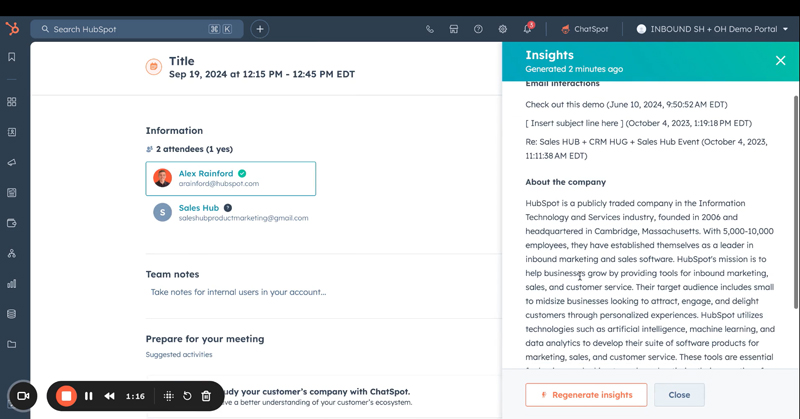Open the marketing megaphone sidebar icon
Viewport: 800px width, 419px height.
12,162
